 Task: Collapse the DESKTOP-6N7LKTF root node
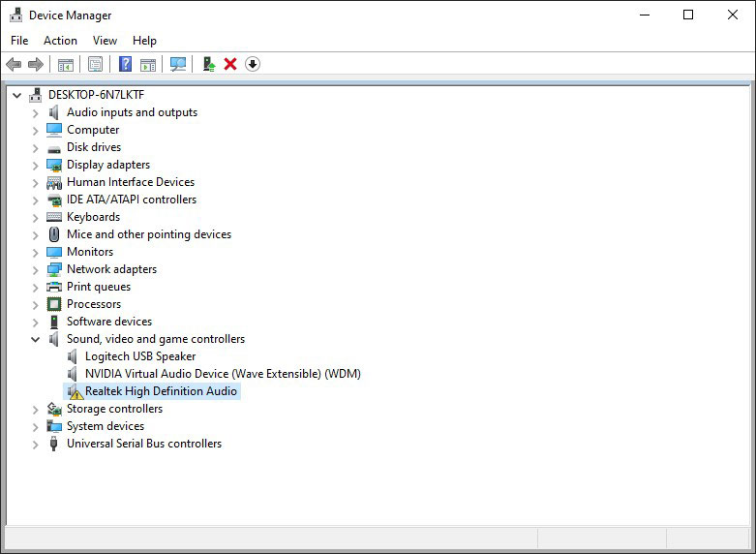coord(16,95)
